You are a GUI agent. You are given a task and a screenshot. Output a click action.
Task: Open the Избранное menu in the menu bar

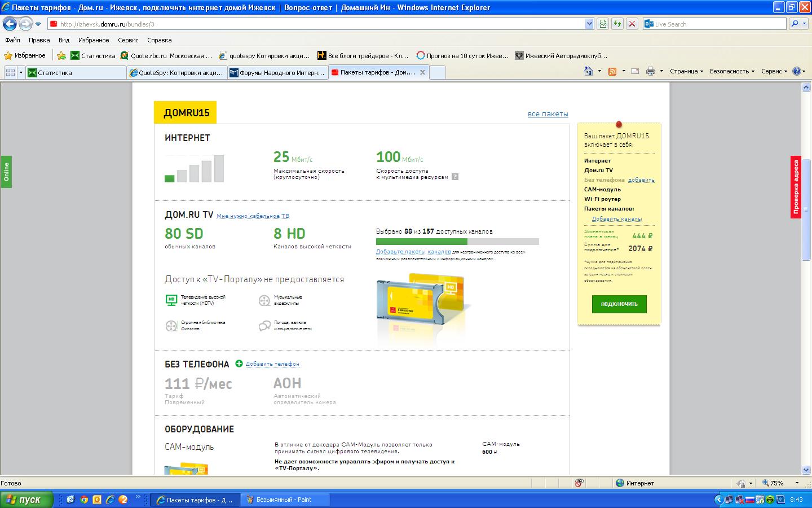click(x=94, y=40)
